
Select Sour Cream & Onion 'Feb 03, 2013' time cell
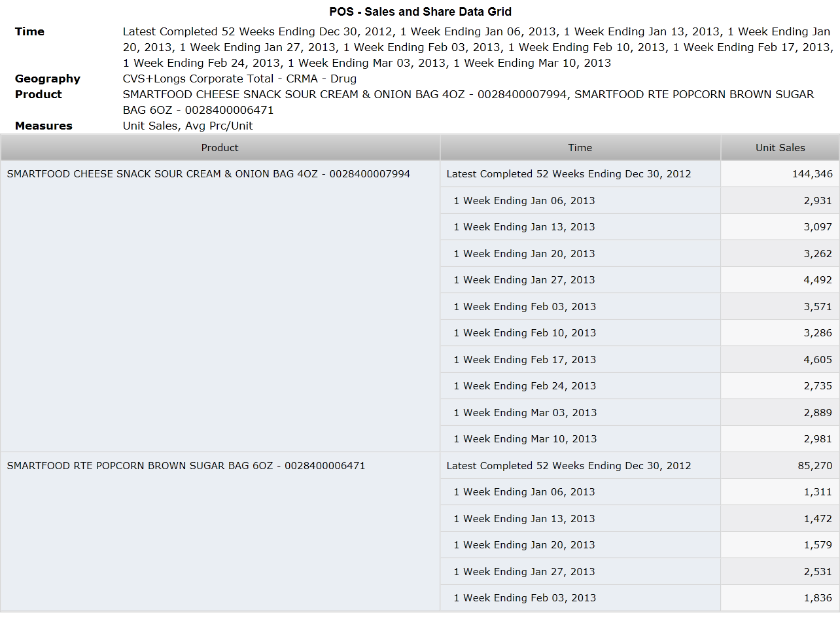tap(580, 306)
